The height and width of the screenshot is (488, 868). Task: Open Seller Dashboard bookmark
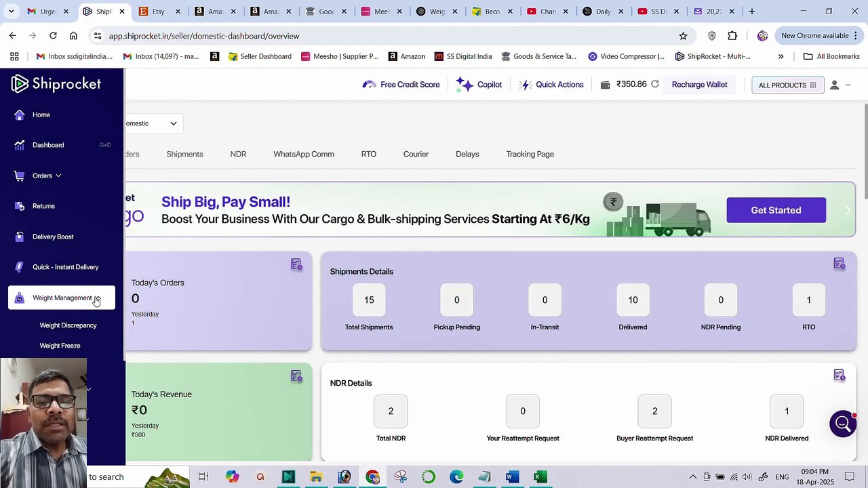260,56
